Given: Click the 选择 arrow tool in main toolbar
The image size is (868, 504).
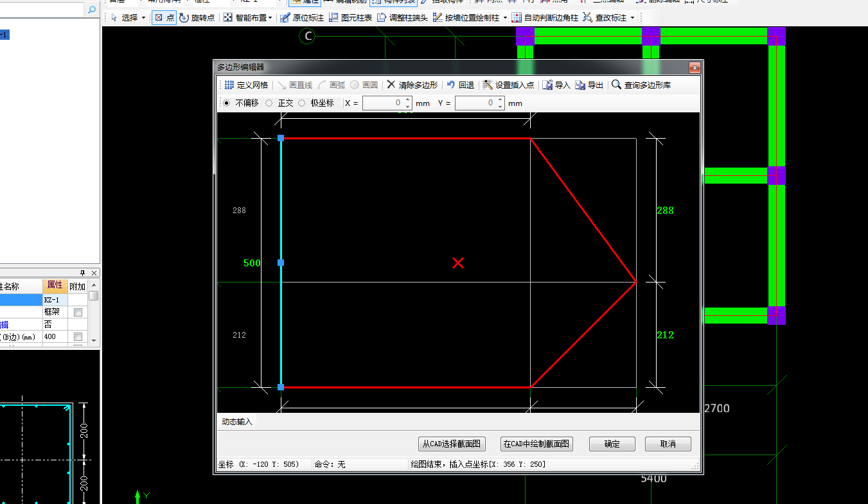Looking at the screenshot, I should tap(124, 18).
